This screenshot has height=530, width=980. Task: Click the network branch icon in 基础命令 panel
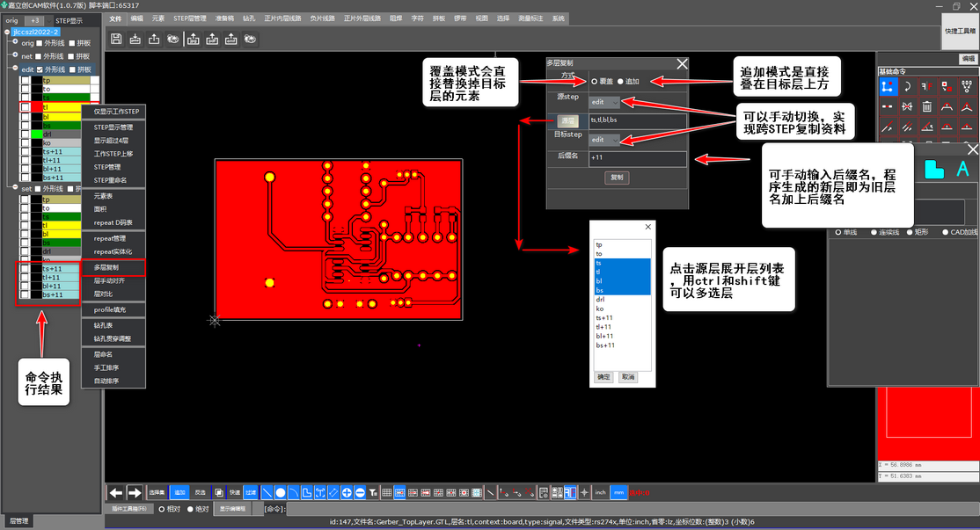point(967,87)
